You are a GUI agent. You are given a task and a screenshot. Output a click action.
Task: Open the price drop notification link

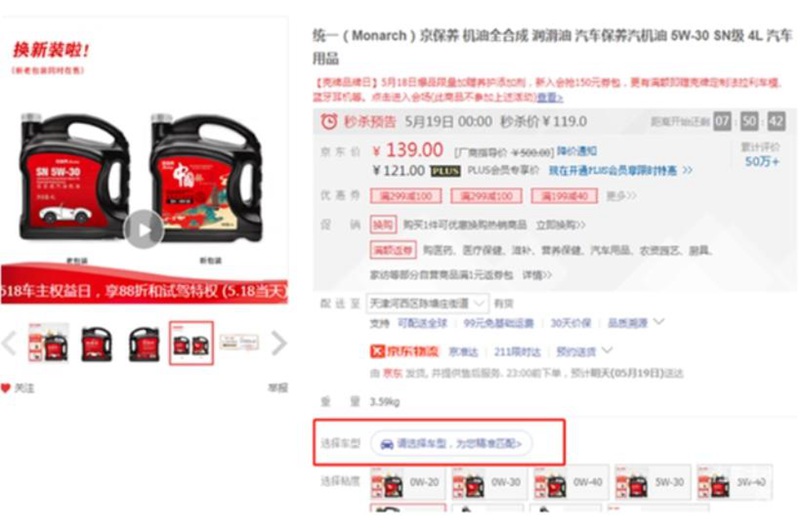pos(577,151)
